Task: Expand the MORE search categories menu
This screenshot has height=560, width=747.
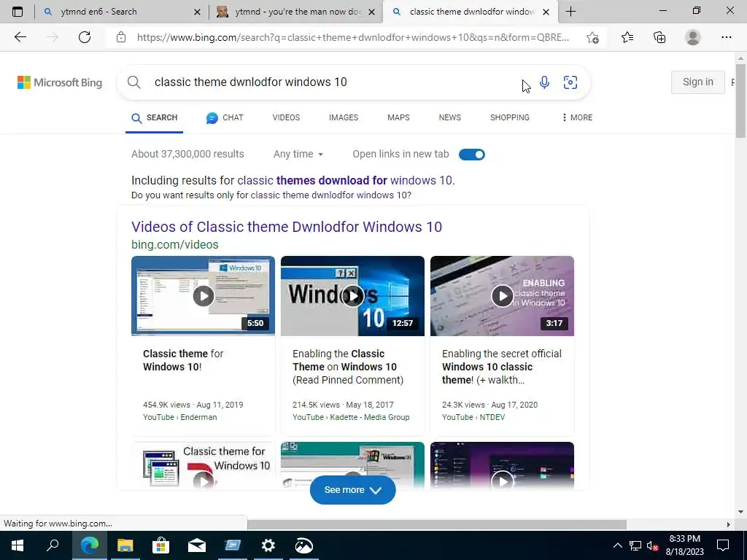Action: pos(577,117)
